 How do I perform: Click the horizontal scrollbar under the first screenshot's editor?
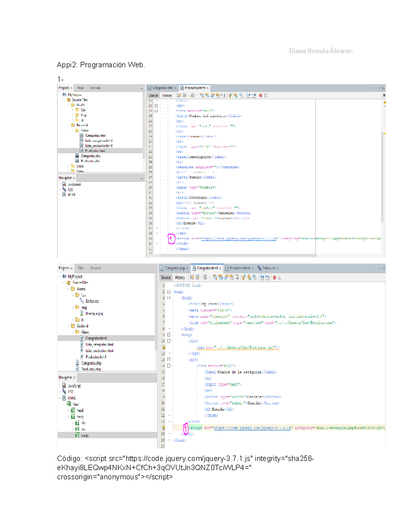point(238,255)
